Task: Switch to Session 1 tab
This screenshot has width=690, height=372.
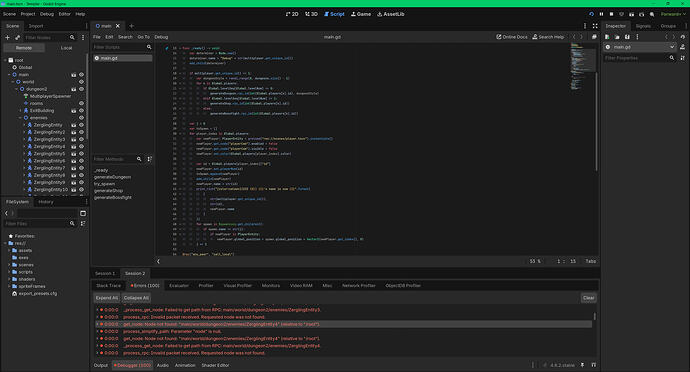Action: click(105, 273)
